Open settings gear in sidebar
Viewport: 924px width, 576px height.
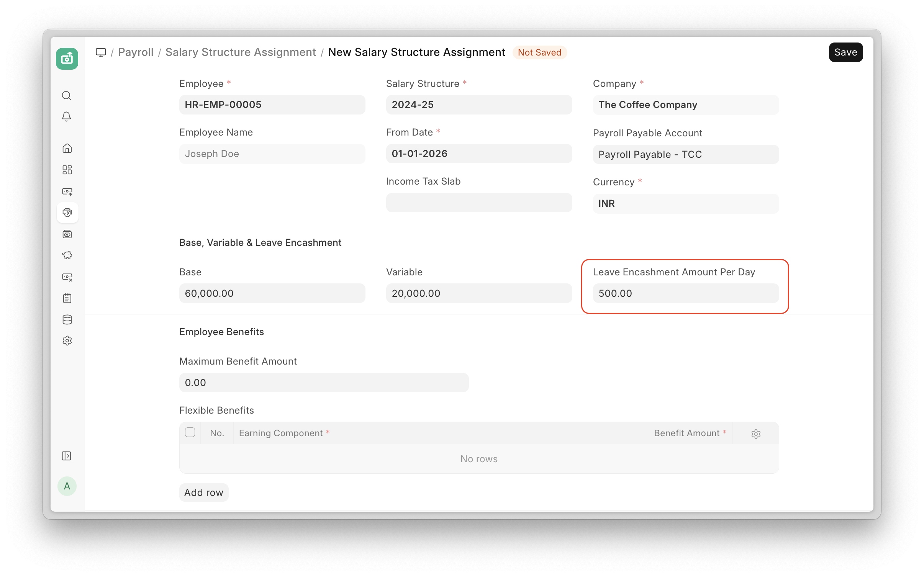tap(67, 340)
